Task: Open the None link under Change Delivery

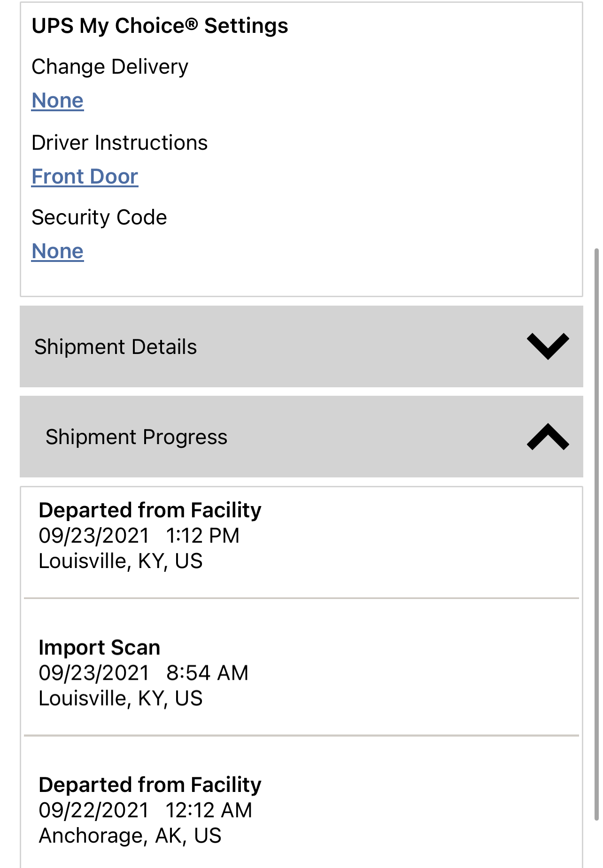Action: click(57, 100)
